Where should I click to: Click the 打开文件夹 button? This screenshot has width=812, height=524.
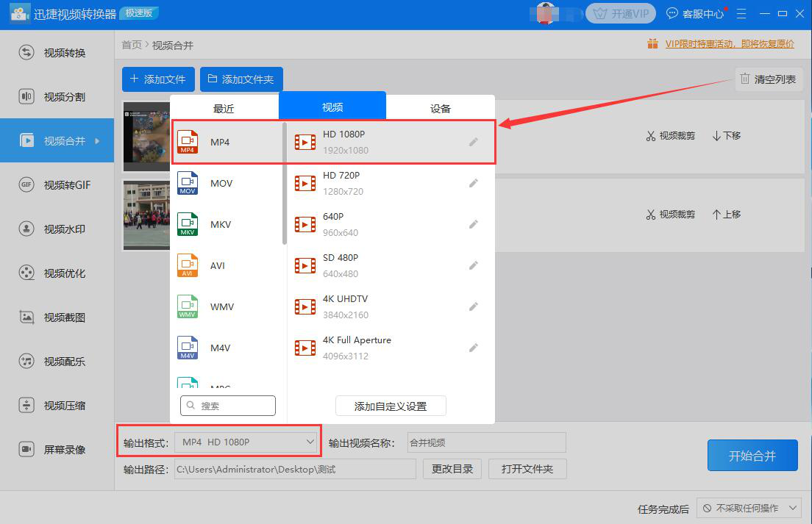(x=527, y=469)
